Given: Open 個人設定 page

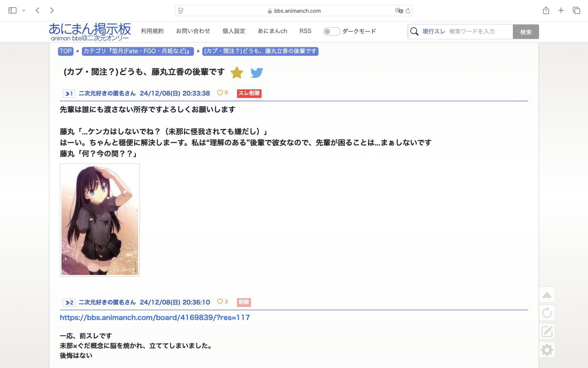Looking at the screenshot, I should (234, 31).
